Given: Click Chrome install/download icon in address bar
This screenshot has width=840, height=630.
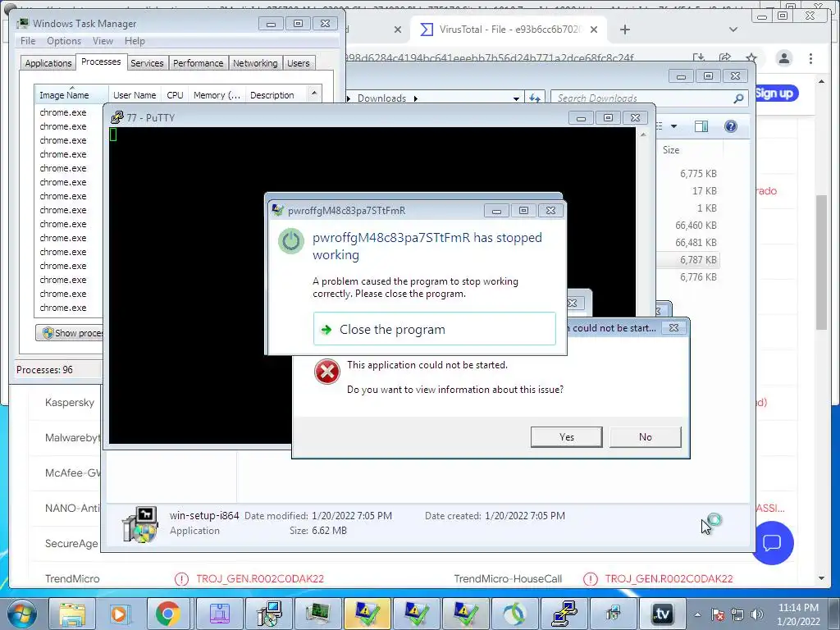Looking at the screenshot, I should point(699,58).
